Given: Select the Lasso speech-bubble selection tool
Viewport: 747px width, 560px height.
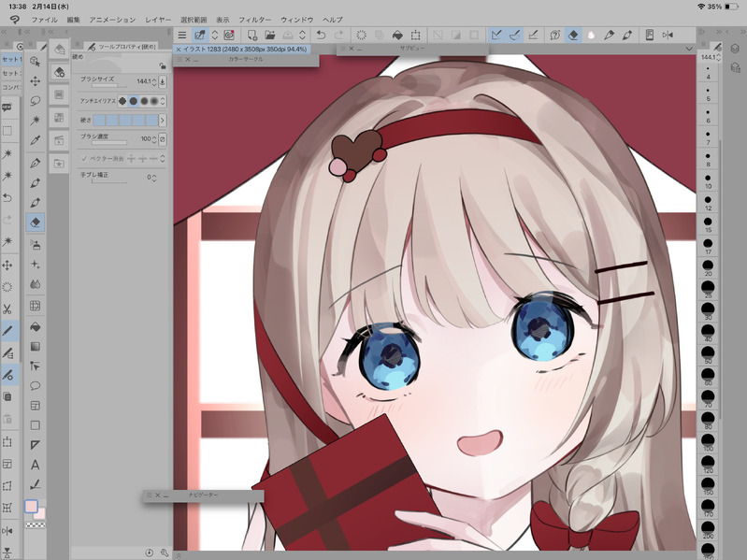Looking at the screenshot, I should click(x=36, y=101).
